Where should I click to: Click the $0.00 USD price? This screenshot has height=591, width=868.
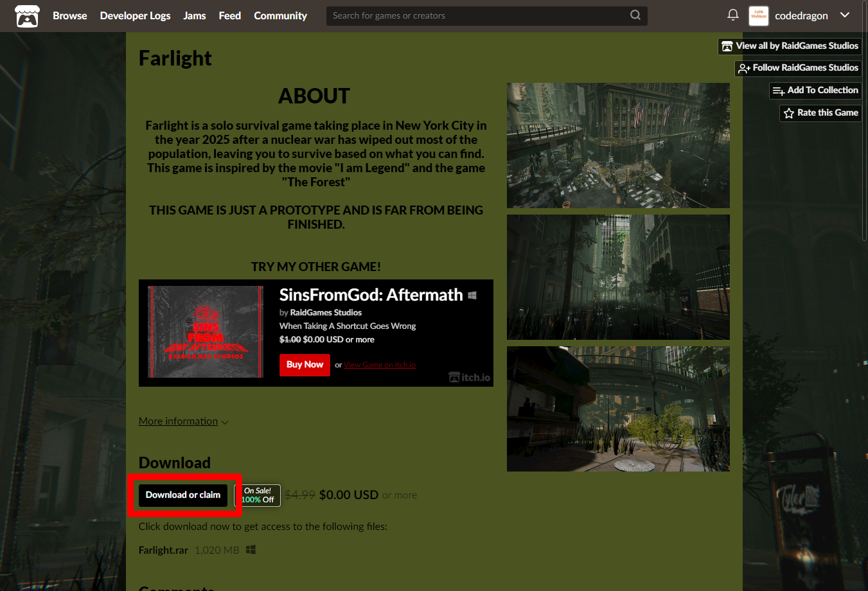point(349,495)
